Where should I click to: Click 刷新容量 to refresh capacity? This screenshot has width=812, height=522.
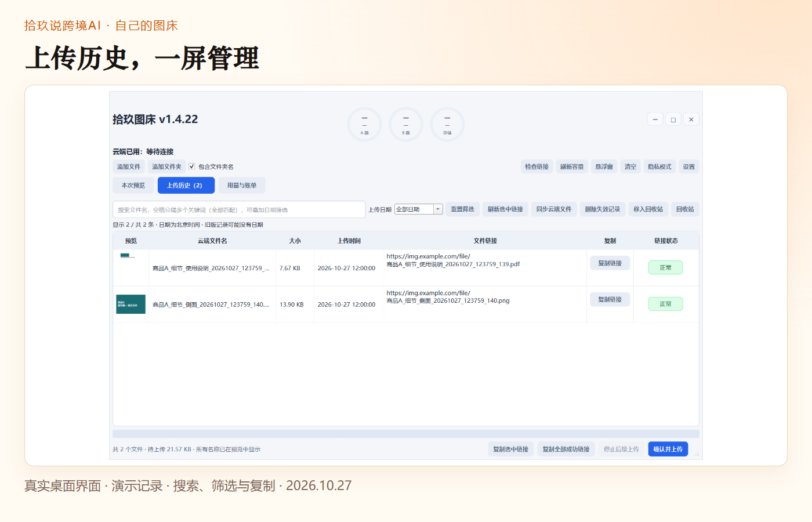pyautogui.click(x=572, y=167)
